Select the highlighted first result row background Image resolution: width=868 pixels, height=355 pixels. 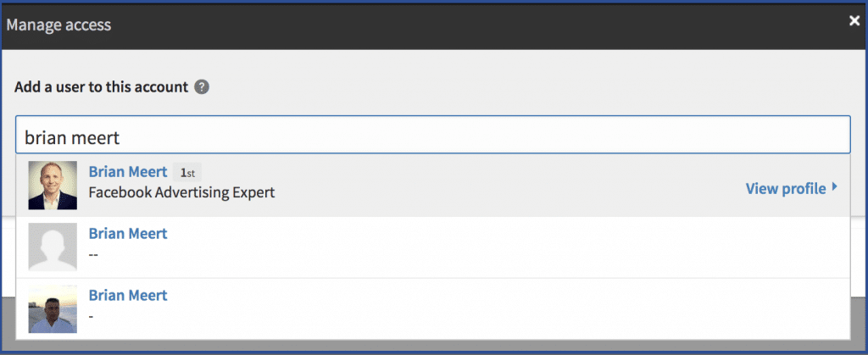tap(433, 186)
